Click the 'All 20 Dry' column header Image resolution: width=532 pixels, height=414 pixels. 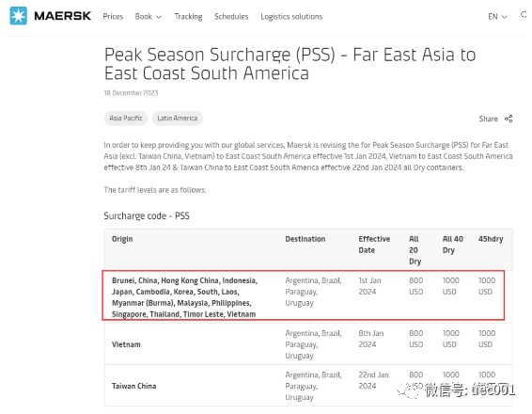tap(415, 250)
